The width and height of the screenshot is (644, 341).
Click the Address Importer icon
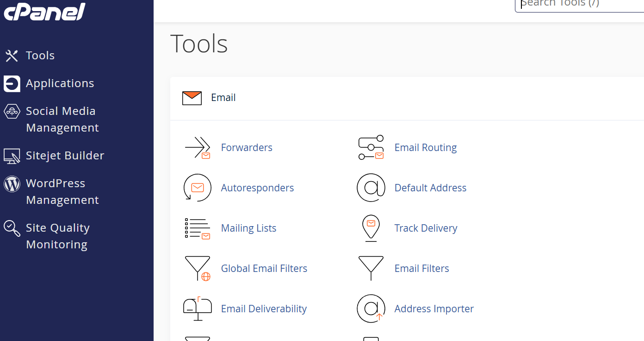371,309
